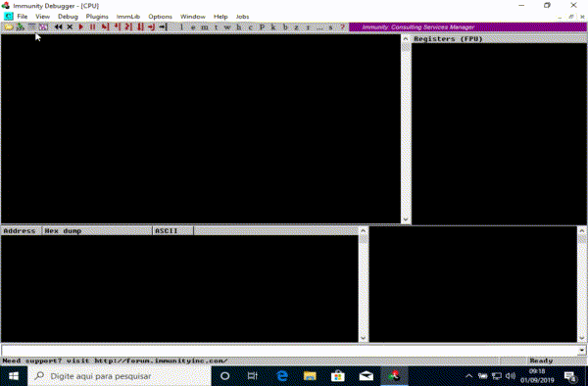Restart the program with the rewind icon

[x=58, y=27]
